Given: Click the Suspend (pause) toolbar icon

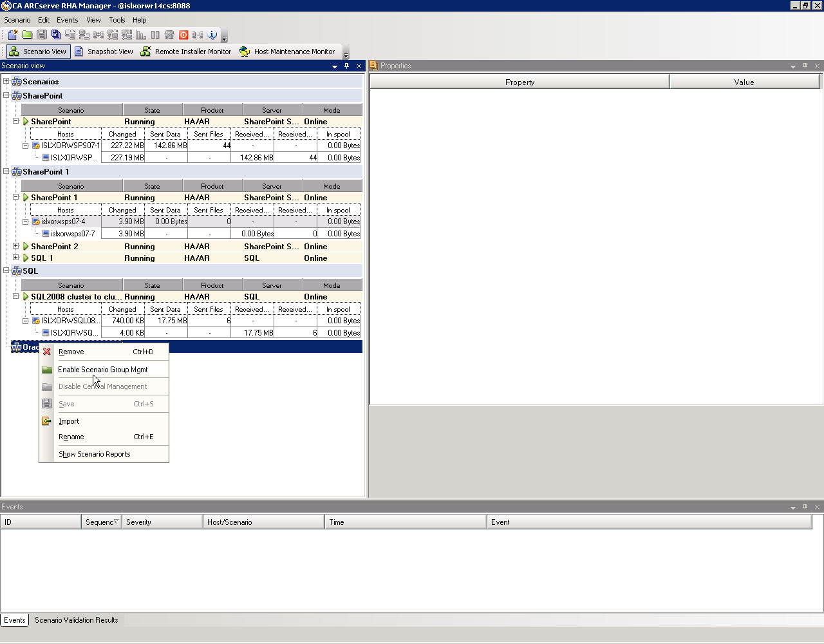Looking at the screenshot, I should coord(154,35).
